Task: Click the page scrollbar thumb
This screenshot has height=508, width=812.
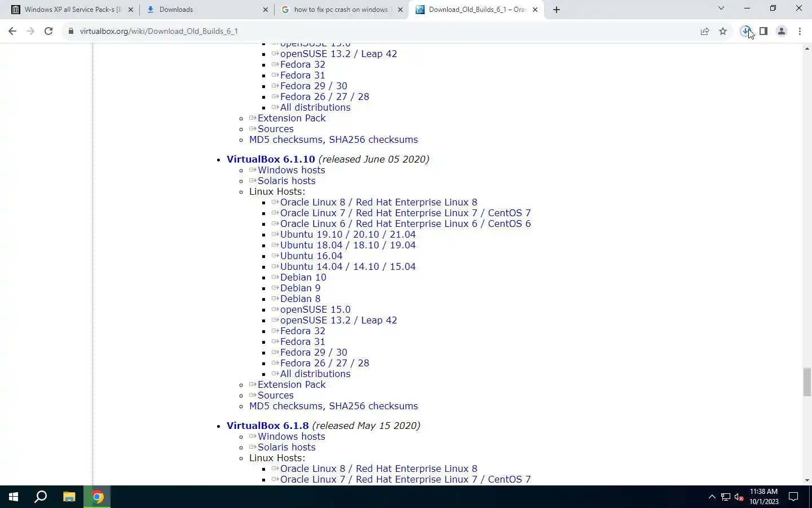Action: coord(807,382)
